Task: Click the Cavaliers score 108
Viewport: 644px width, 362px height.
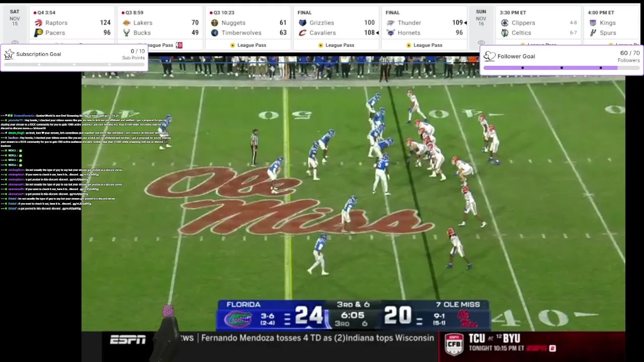Action: pyautogui.click(x=370, y=33)
